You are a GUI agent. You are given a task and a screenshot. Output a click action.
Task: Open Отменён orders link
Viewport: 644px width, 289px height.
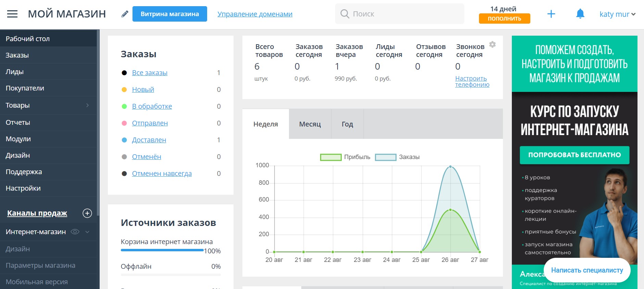[147, 157]
